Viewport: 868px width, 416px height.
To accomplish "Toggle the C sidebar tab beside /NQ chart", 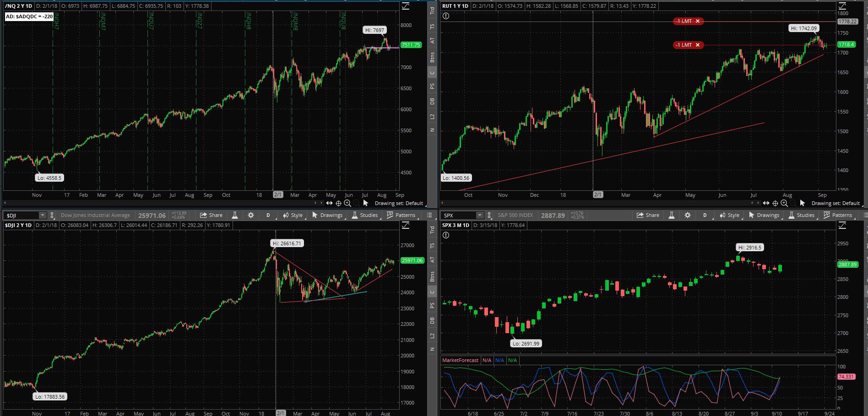I will coord(432,72).
